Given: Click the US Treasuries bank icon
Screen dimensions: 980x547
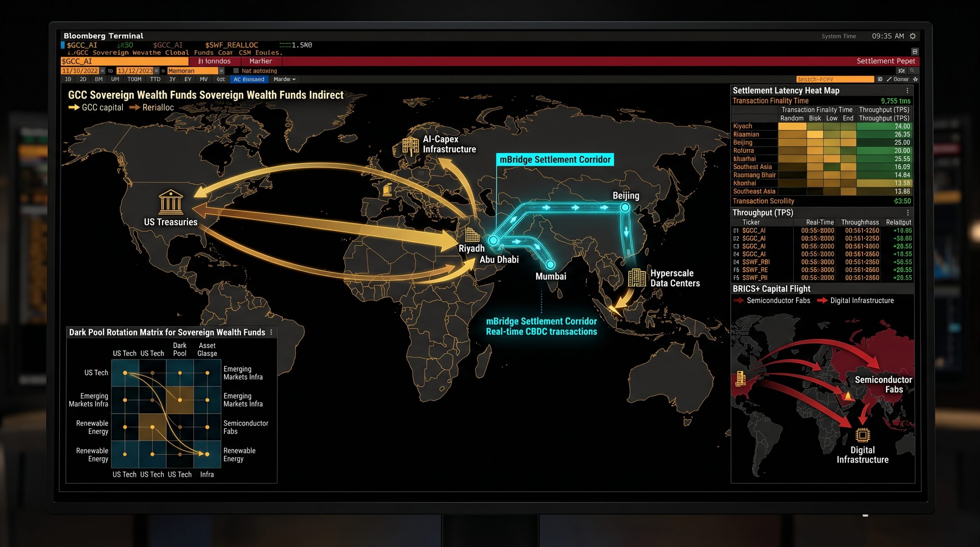Looking at the screenshot, I should (171, 202).
